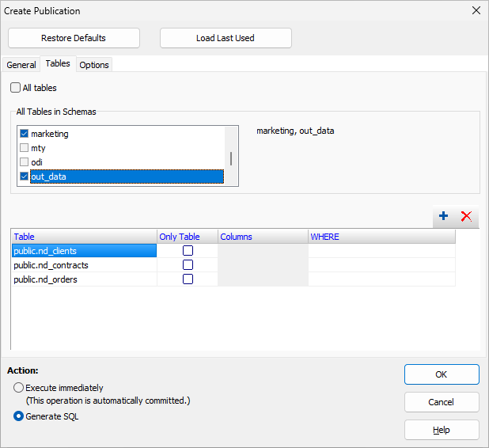
Task: Select the public.nd_clients table row
Action: click(84, 251)
